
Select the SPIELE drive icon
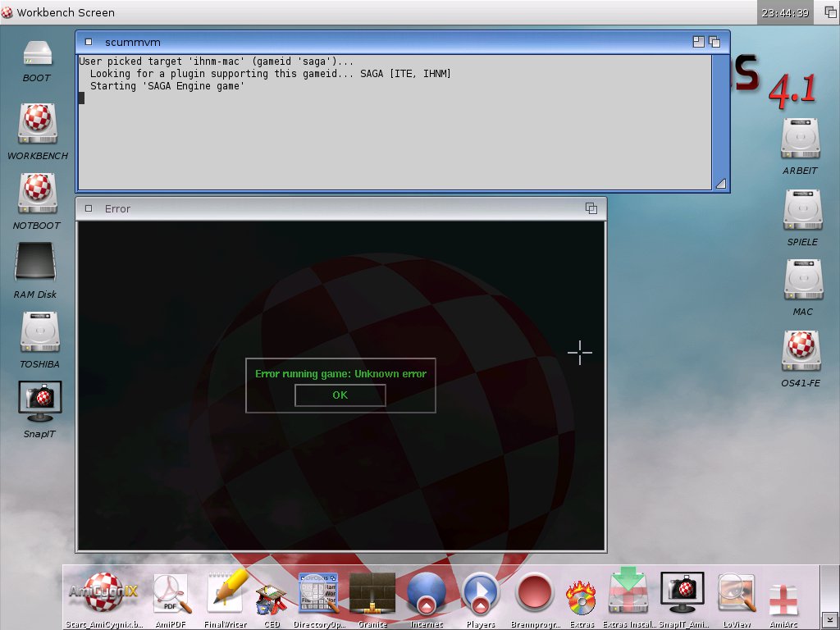point(802,209)
